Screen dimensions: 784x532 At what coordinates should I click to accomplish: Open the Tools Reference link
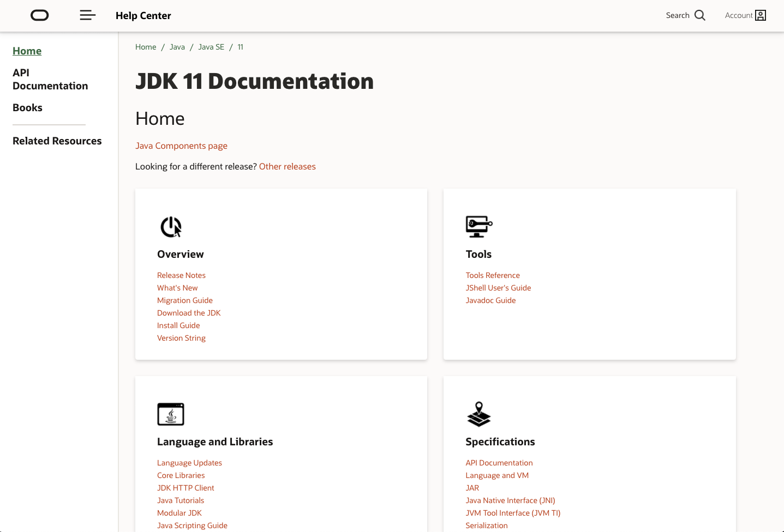493,275
